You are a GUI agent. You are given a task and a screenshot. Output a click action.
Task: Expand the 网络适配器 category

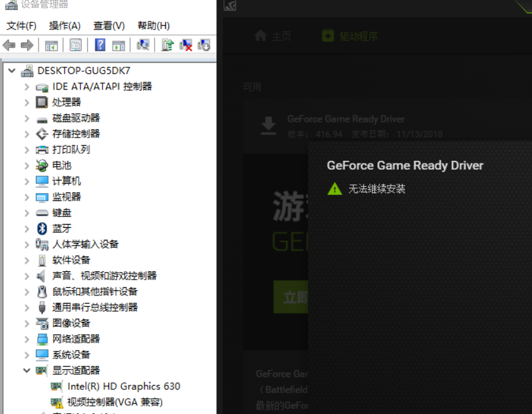pos(26,339)
